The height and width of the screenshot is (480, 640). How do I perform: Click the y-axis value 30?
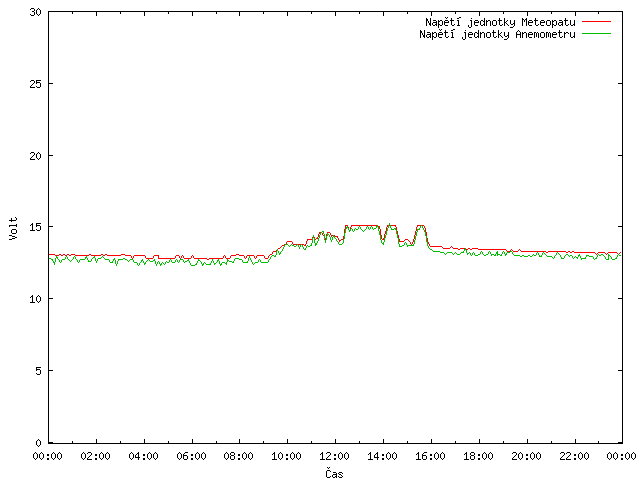(x=36, y=12)
